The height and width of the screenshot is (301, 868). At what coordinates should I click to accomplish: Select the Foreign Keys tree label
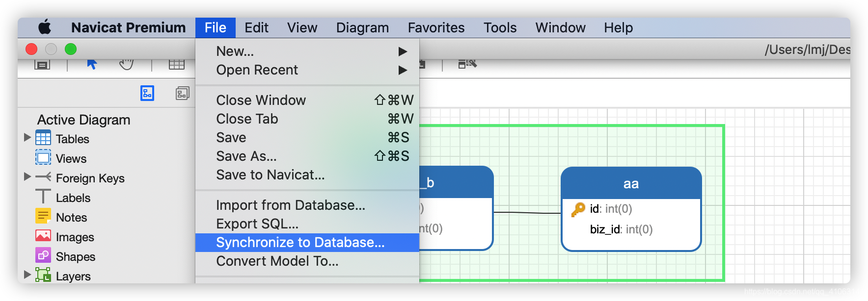pos(90,178)
